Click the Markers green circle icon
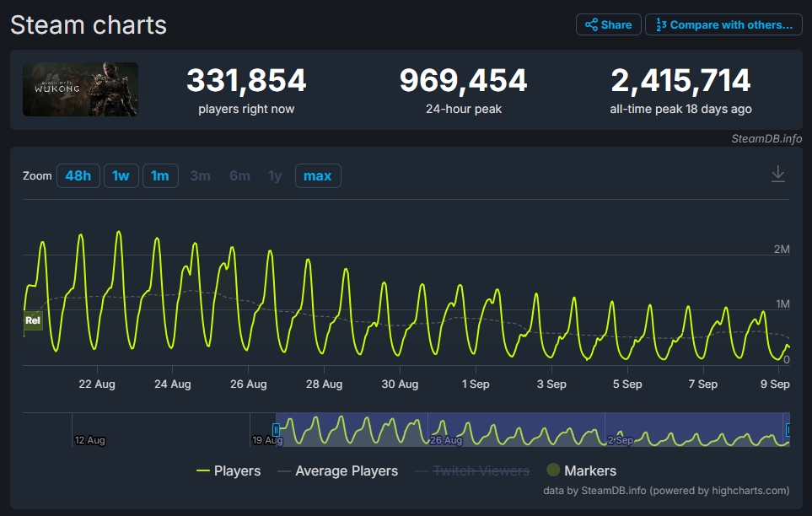The height and width of the screenshot is (516, 812). [553, 470]
